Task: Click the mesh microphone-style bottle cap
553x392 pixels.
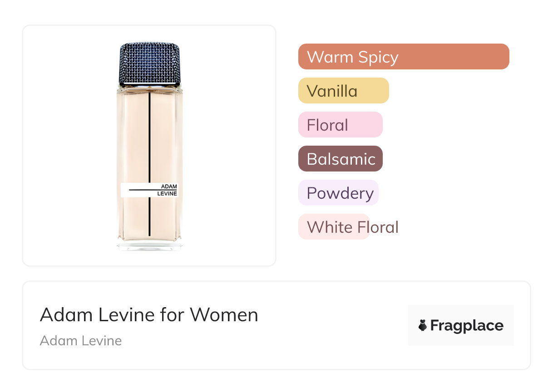Action: coord(149,64)
